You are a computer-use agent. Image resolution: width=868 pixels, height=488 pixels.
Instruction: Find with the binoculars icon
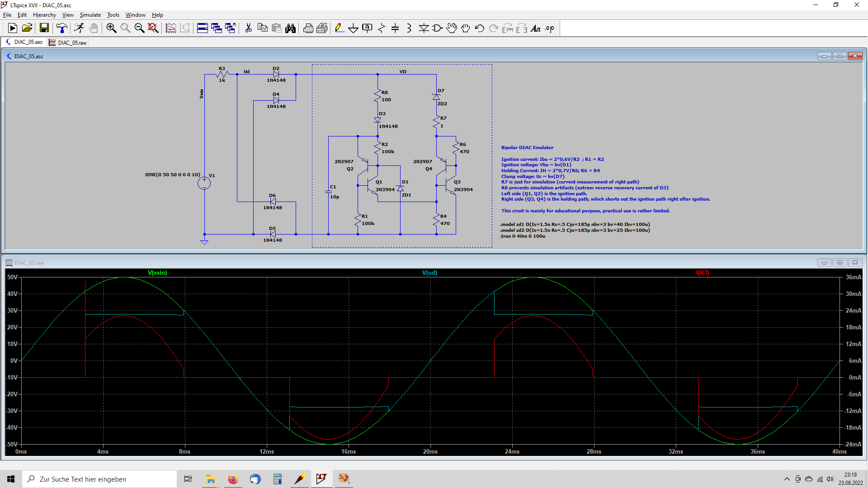point(290,28)
